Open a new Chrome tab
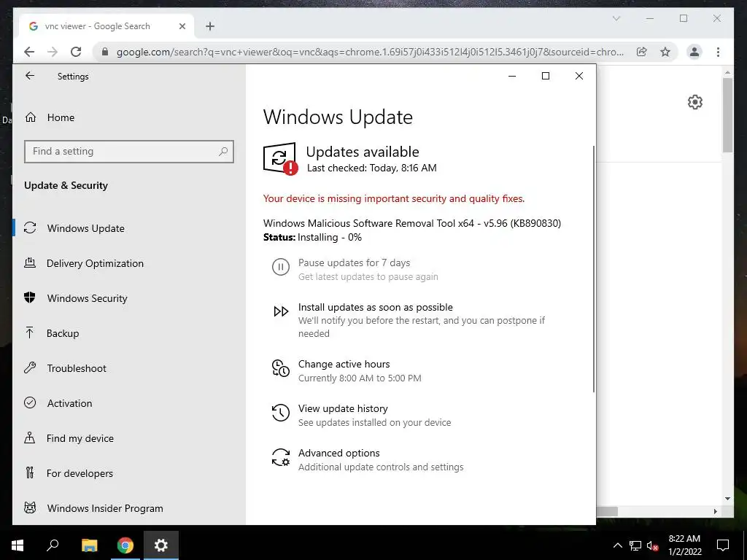This screenshot has height=560, width=747. 210,26
